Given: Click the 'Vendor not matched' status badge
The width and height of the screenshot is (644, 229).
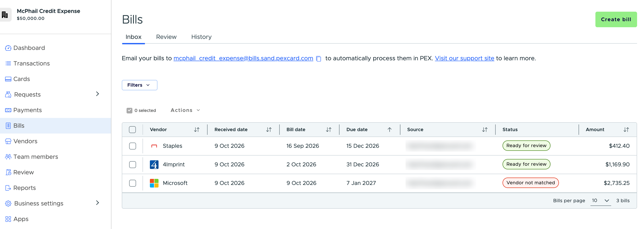Looking at the screenshot, I should coord(530,183).
